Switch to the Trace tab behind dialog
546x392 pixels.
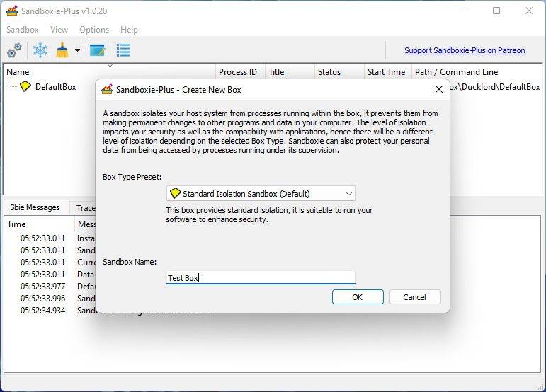86,207
